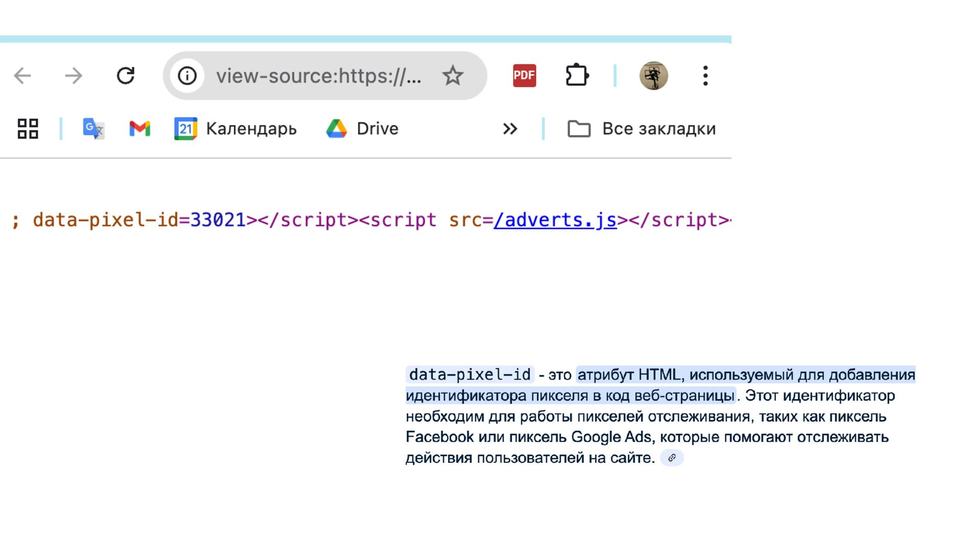Click the /adverts.js source link

coord(555,220)
